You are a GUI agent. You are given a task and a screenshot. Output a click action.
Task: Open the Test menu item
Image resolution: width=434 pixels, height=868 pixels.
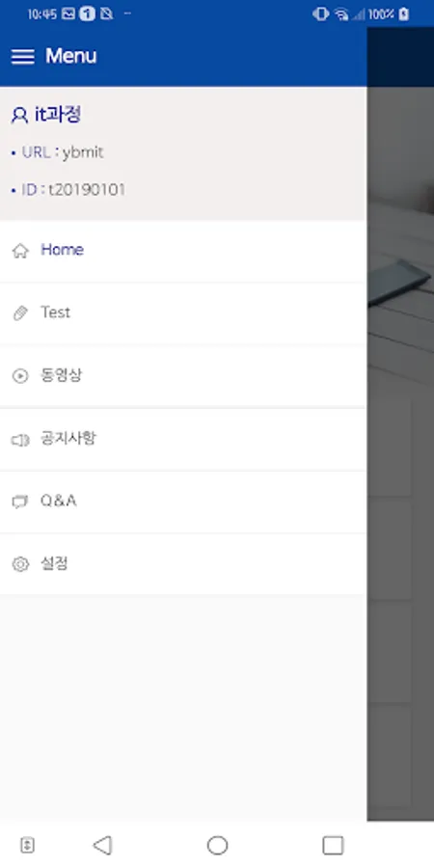[182, 313]
